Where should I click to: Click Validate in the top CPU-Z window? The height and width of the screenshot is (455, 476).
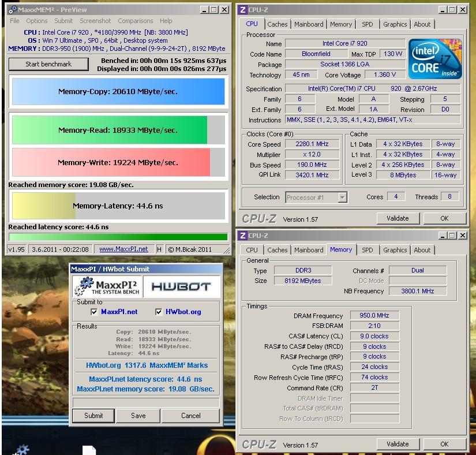398,218
